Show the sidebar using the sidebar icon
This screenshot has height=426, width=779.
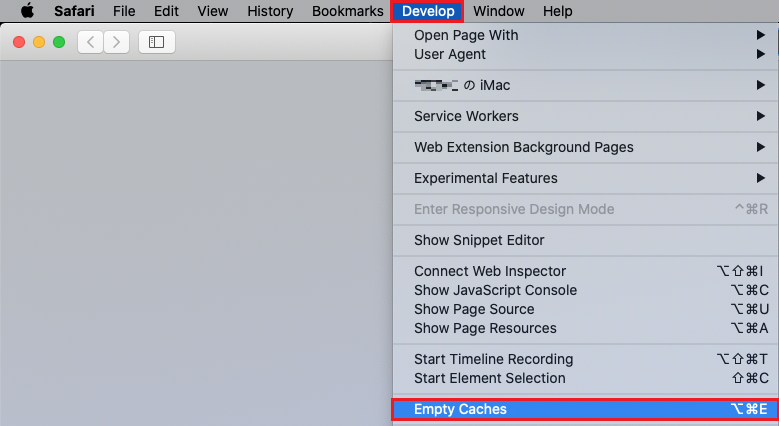click(156, 42)
